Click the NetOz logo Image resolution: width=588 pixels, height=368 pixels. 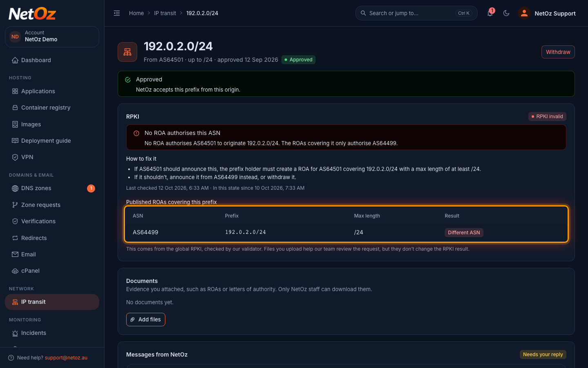(32, 14)
